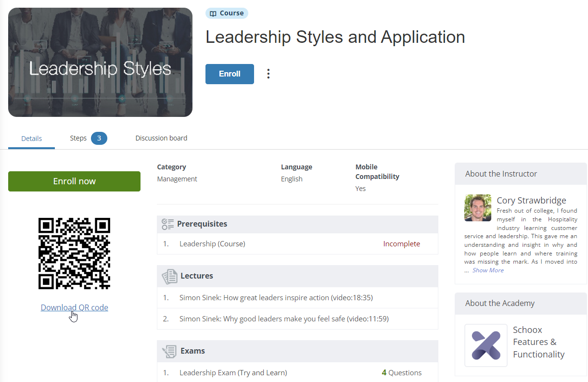
Task: Select the Details tab
Action: (31, 138)
